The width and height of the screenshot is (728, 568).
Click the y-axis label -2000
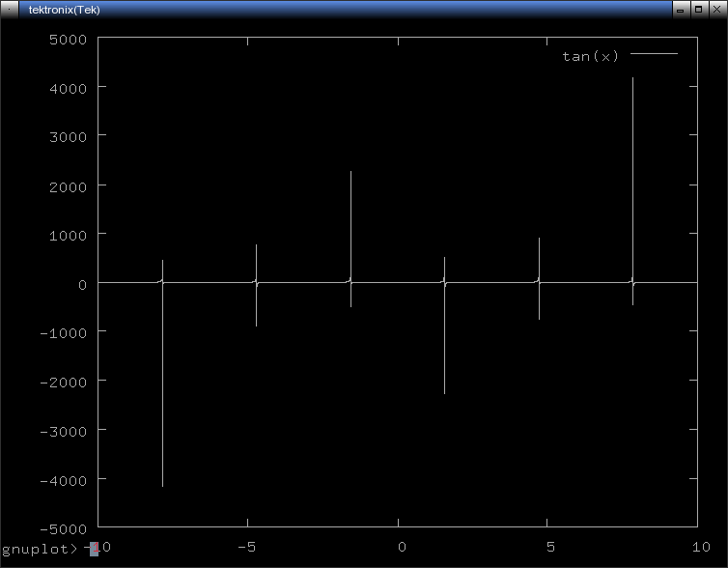(x=63, y=383)
